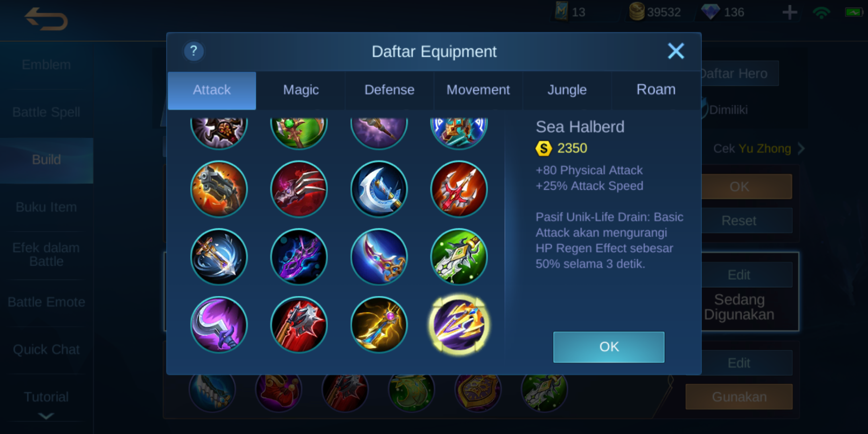Screen dimensions: 868x434
Task: Choose the purple scythe equipment icon
Action: tap(219, 325)
